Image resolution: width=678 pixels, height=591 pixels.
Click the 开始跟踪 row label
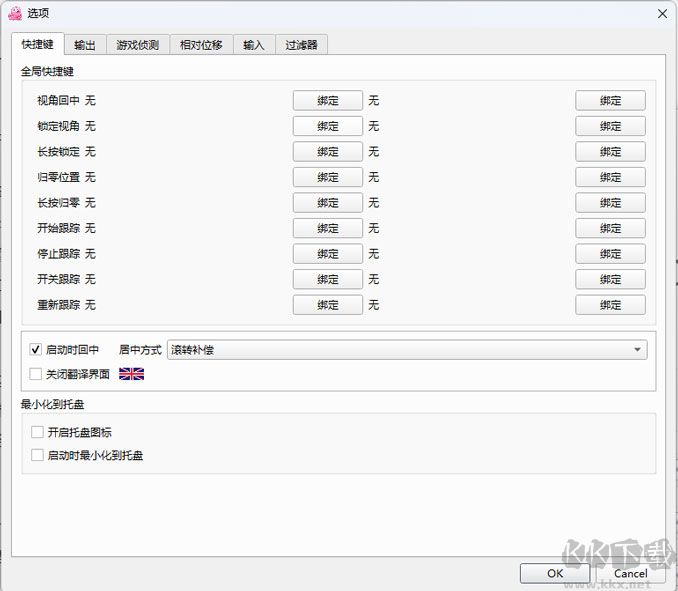(58, 228)
